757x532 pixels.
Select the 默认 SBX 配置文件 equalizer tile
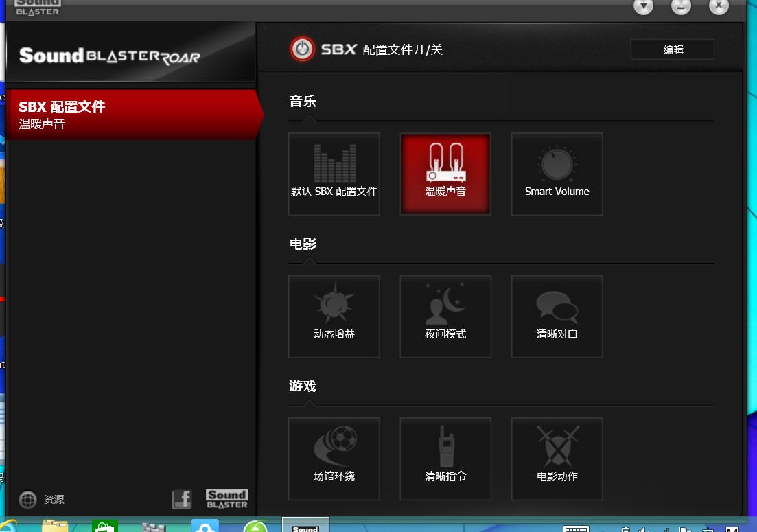click(334, 174)
